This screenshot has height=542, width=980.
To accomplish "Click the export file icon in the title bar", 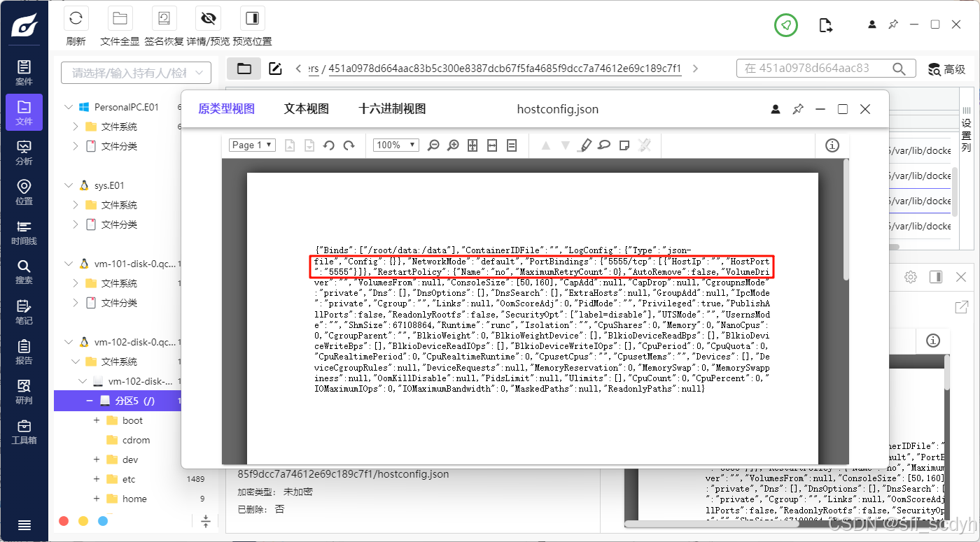I will (x=826, y=25).
